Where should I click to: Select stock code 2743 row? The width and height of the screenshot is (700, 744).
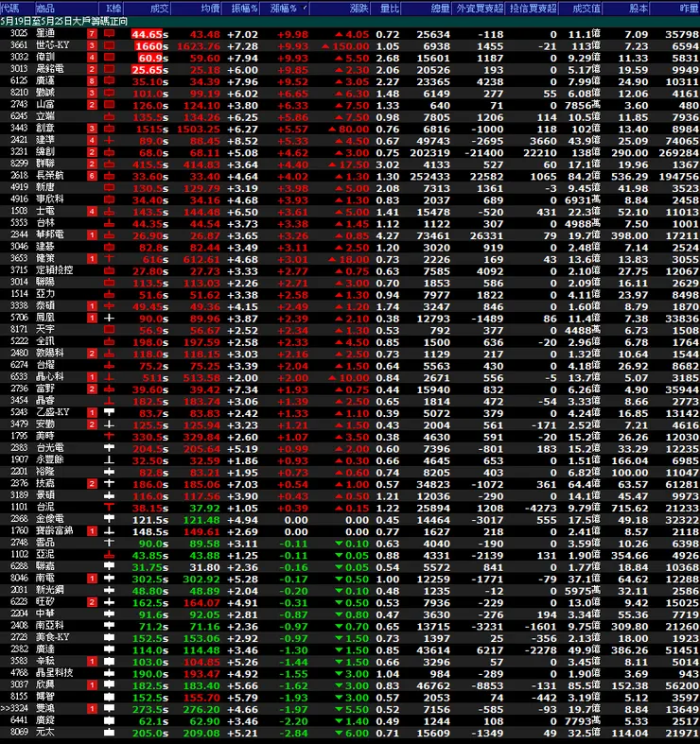coord(350,105)
